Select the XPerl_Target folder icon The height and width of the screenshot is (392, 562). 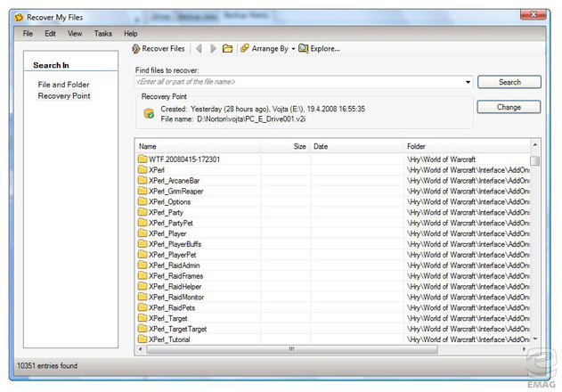point(143,318)
